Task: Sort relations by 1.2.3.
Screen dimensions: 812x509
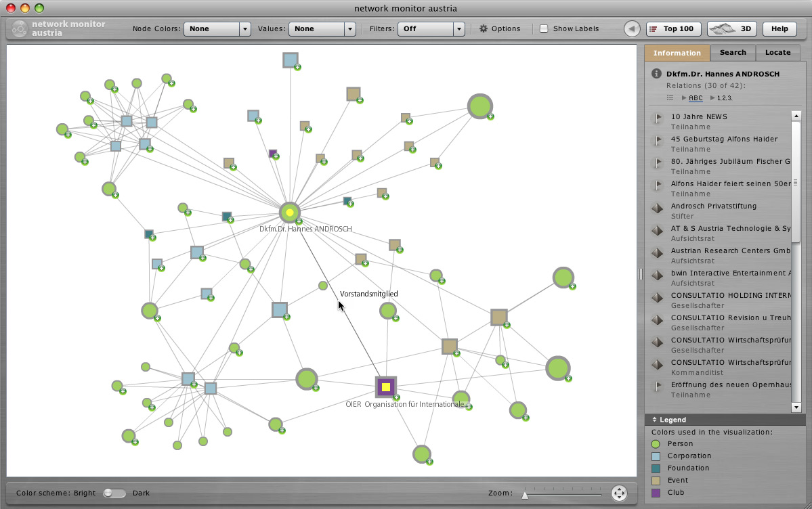Action: [x=725, y=98]
